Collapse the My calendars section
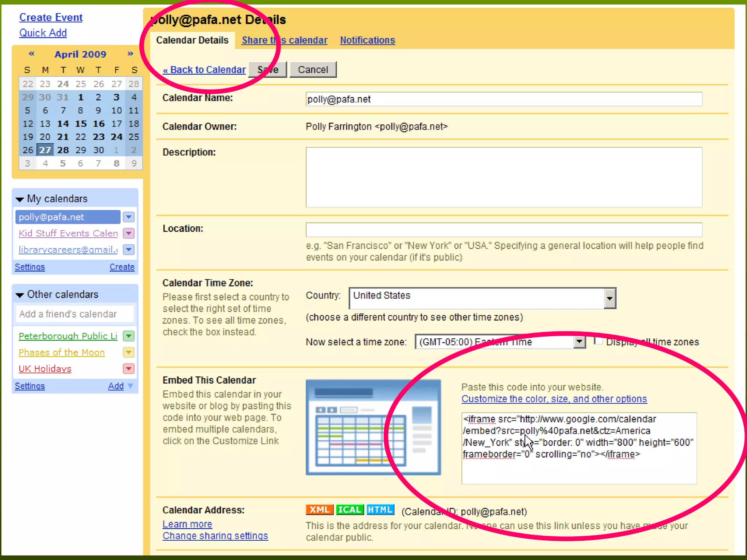The width and height of the screenshot is (747, 560). [x=20, y=199]
